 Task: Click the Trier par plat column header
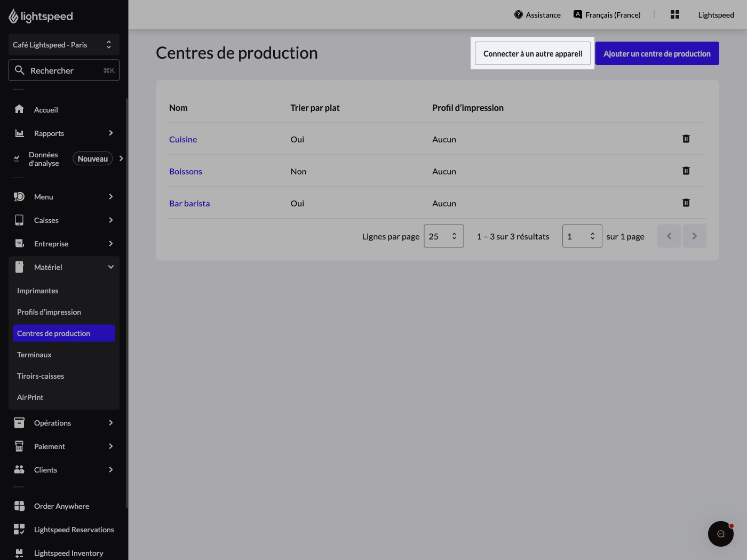(x=315, y=108)
